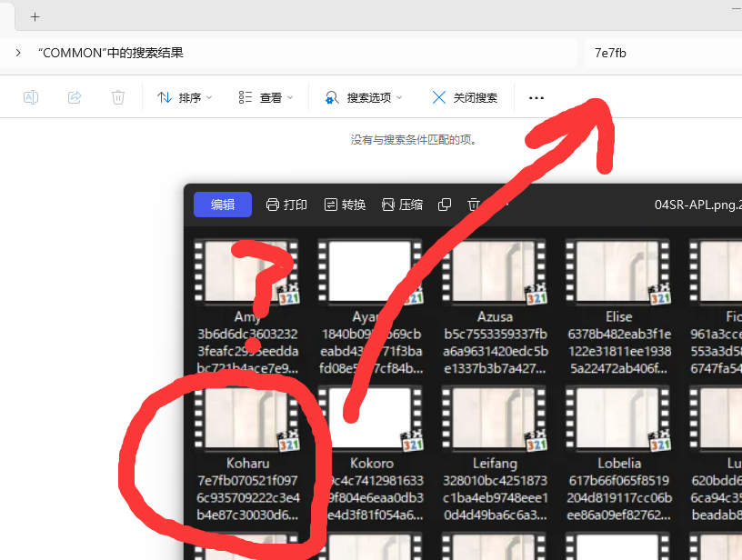Click 打印 print in the viewer toolbar
This screenshot has height=560, width=742.
coord(286,205)
